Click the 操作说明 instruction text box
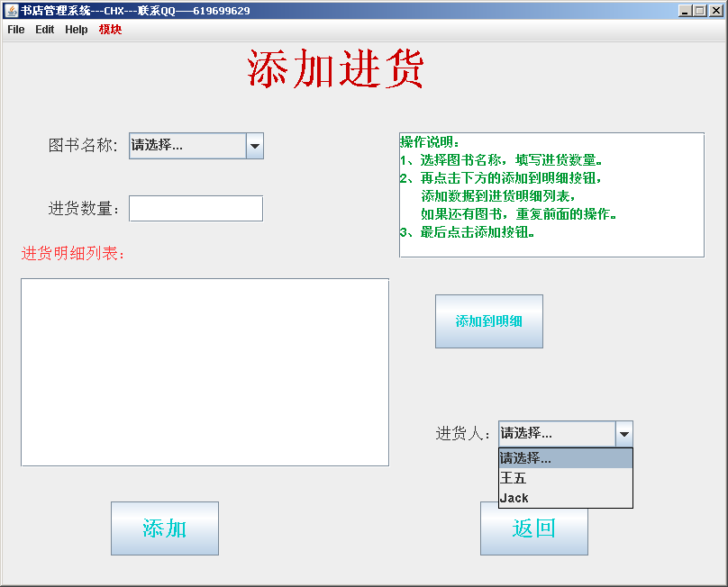The image size is (728, 587). coord(551,194)
